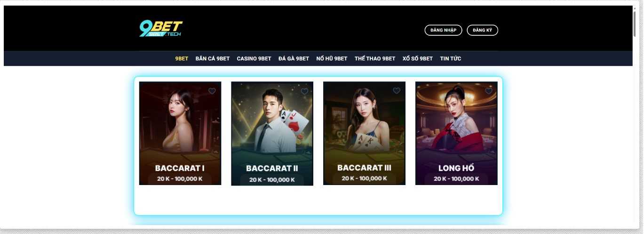
Task: Open Xổ Số 9BET menu item
Action: (418, 59)
